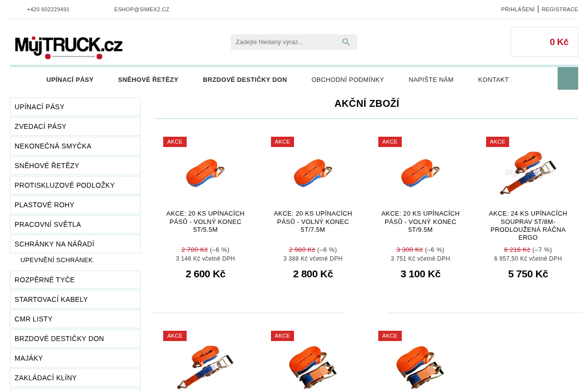
Task: Open Napište nám menu item
Action: pyautogui.click(x=431, y=79)
